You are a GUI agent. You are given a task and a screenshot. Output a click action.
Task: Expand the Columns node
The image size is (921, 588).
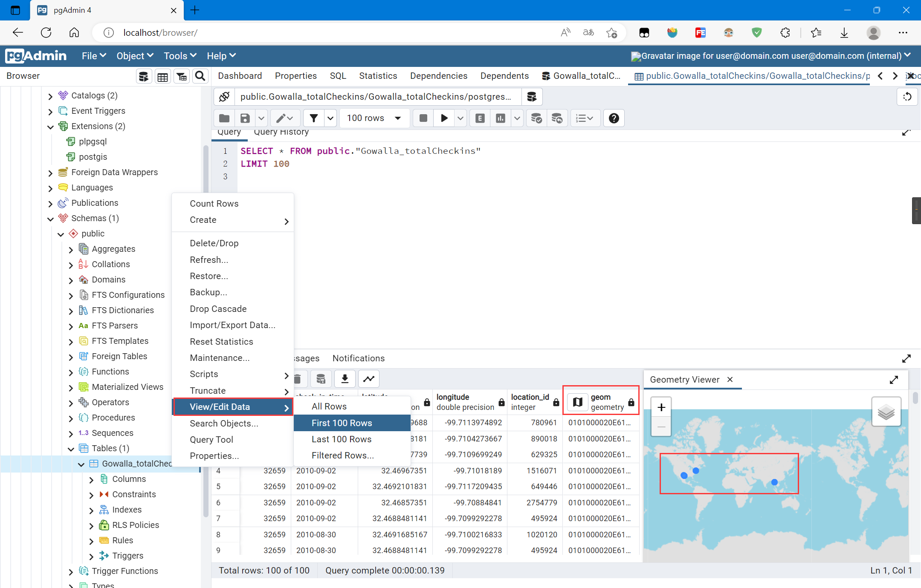coord(91,480)
